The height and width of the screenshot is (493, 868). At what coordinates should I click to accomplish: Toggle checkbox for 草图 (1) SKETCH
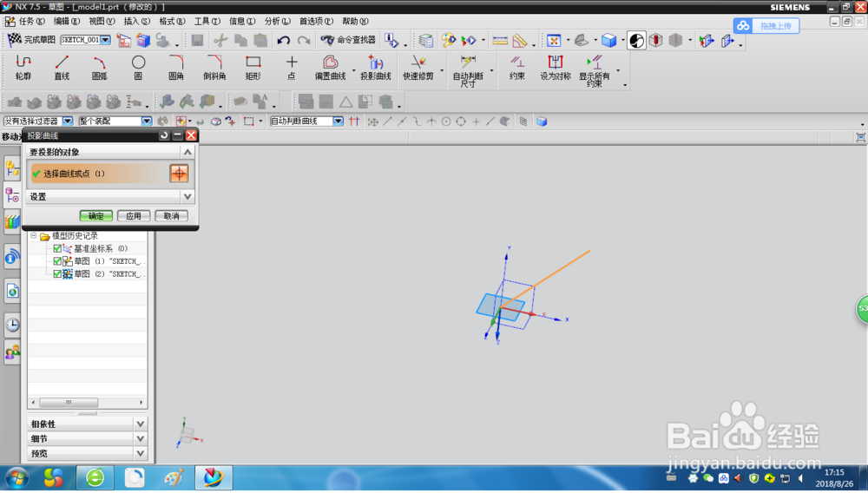57,261
